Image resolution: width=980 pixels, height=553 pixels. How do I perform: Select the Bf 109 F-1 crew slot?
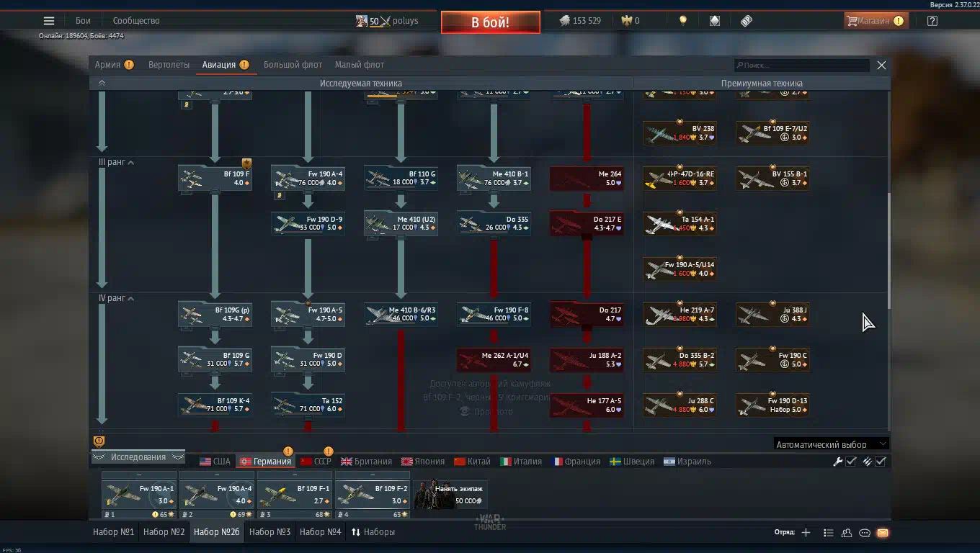pyautogui.click(x=295, y=495)
